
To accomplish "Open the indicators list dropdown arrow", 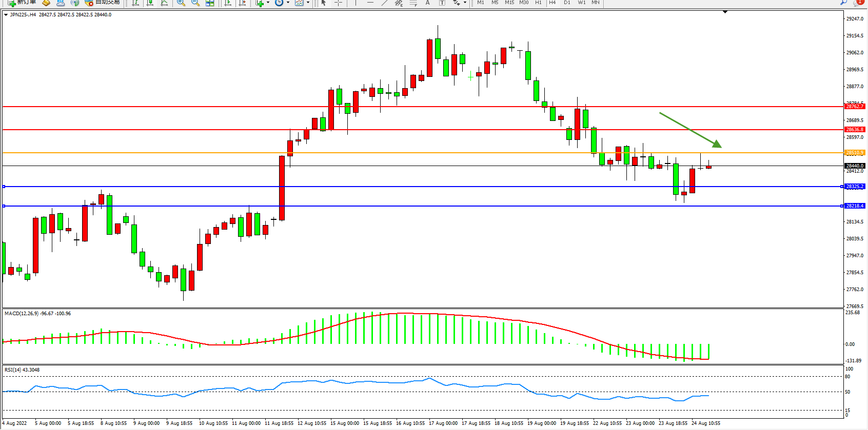I will click(268, 3).
